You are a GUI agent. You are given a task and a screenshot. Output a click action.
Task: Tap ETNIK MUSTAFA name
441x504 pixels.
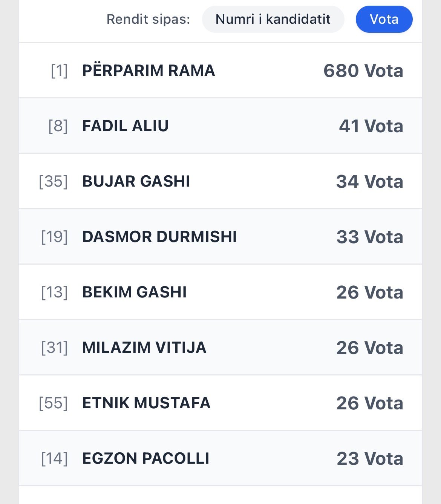(146, 403)
